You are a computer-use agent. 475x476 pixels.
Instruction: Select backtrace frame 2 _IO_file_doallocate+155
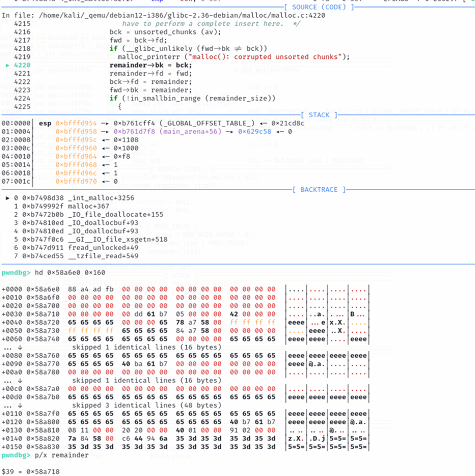click(x=89, y=214)
